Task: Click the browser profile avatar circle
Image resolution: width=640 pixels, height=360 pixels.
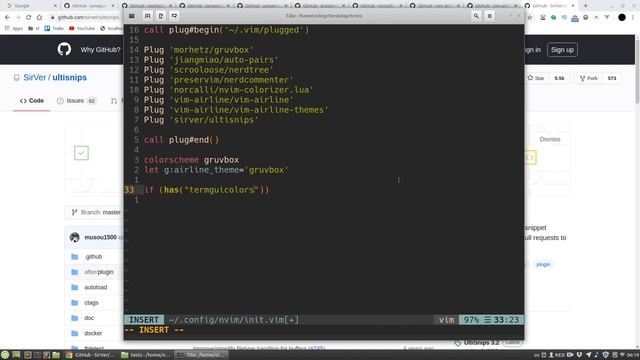Action: click(x=622, y=18)
